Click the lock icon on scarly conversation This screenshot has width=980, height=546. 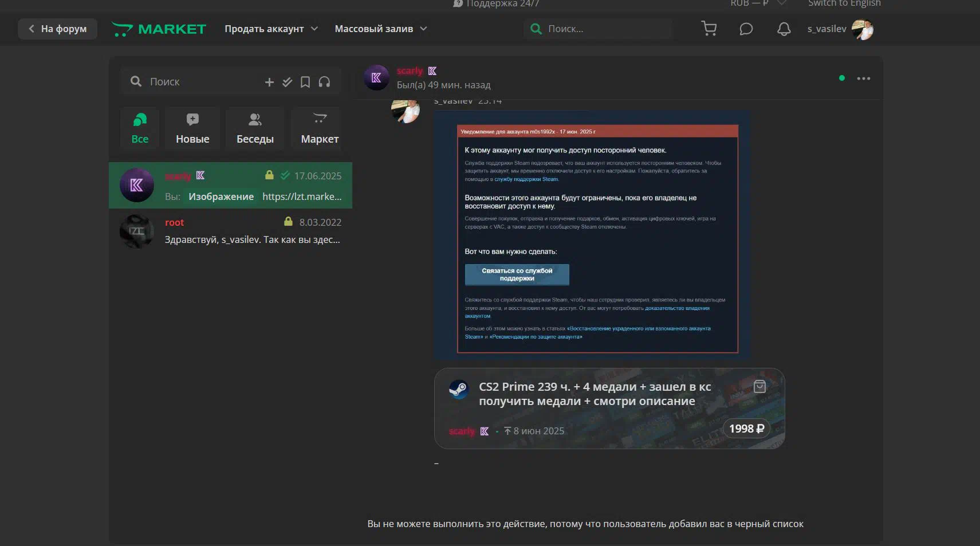[269, 175]
